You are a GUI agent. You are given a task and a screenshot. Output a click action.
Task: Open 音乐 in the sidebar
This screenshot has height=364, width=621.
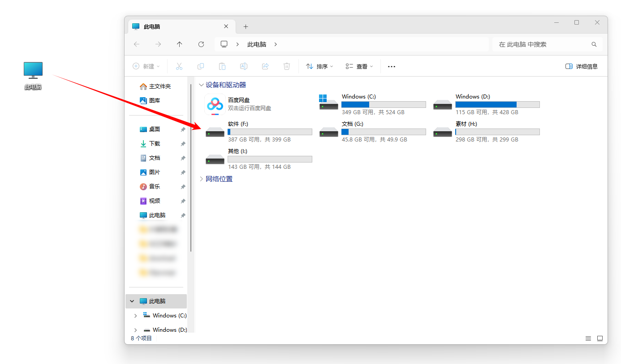click(150, 187)
